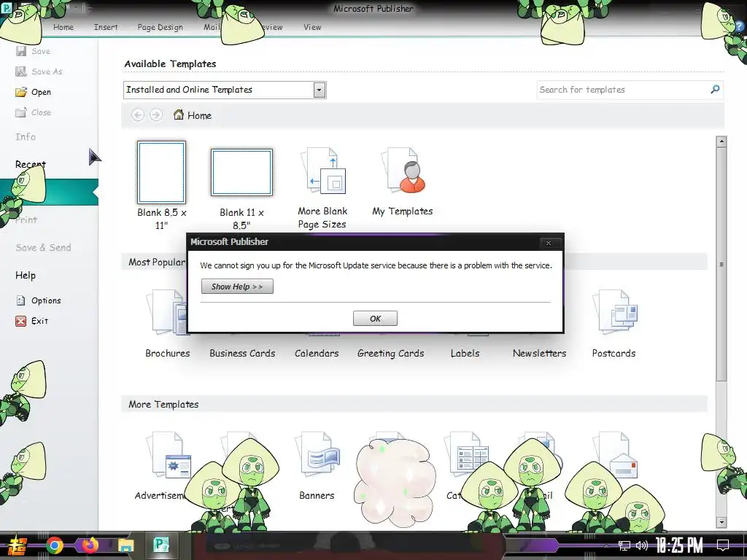This screenshot has width=747, height=560.
Task: Open My Templates folder
Action: [x=403, y=182]
